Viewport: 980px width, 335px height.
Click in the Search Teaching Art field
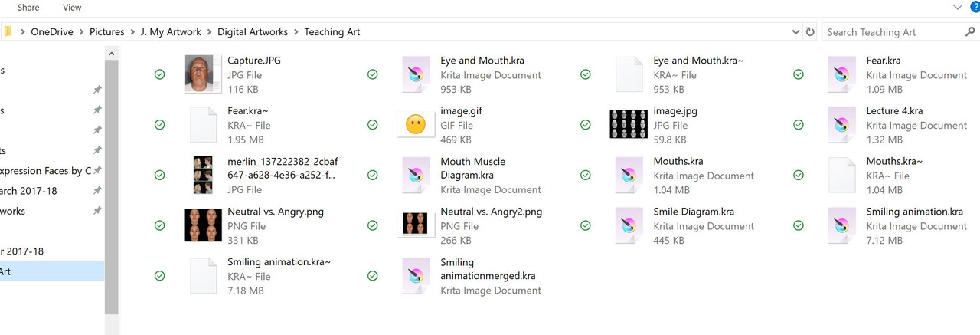click(x=893, y=32)
